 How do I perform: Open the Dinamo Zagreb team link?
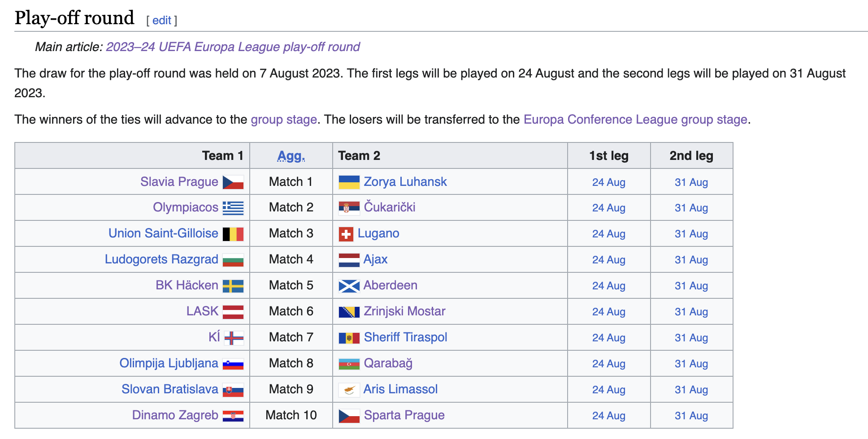pyautogui.click(x=175, y=415)
